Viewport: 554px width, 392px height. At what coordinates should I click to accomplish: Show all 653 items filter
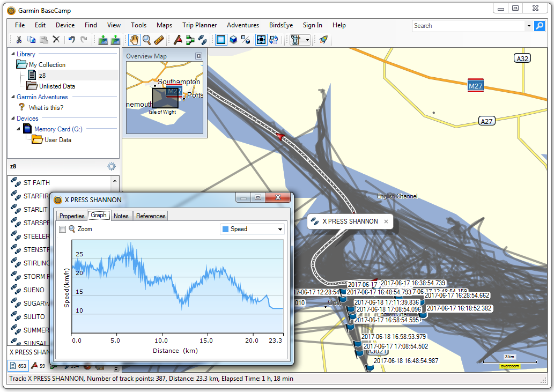click(18, 366)
